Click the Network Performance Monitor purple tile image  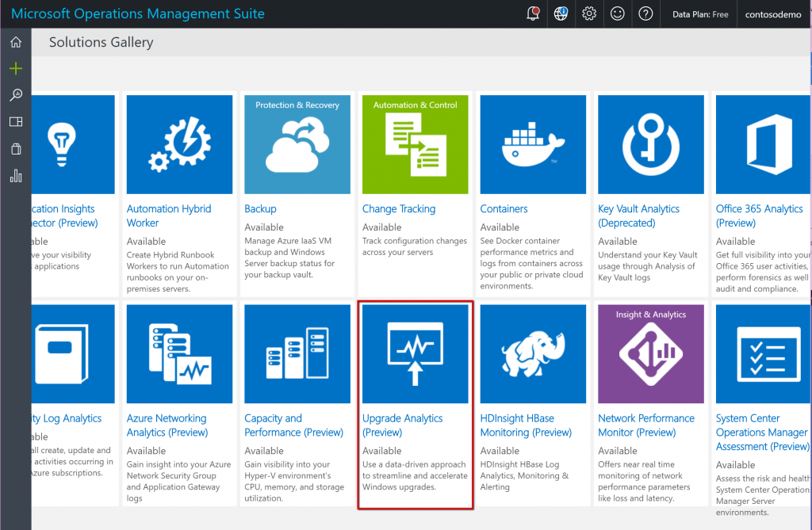coord(651,354)
